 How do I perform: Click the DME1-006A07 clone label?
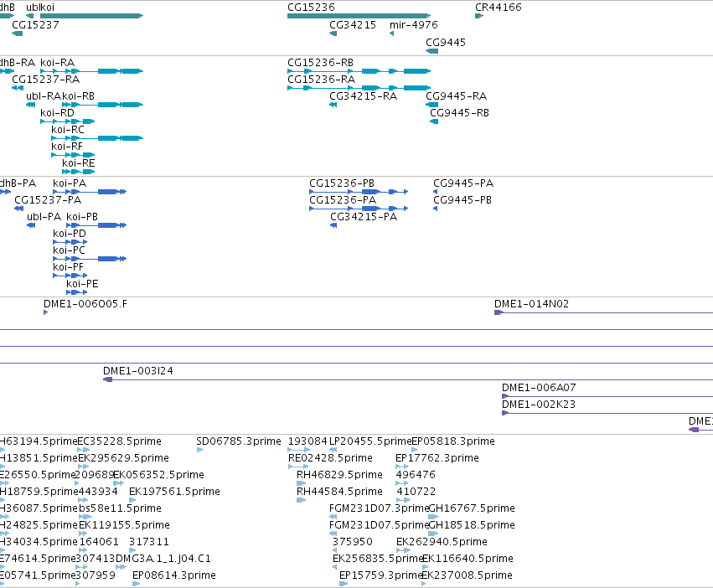point(539,388)
